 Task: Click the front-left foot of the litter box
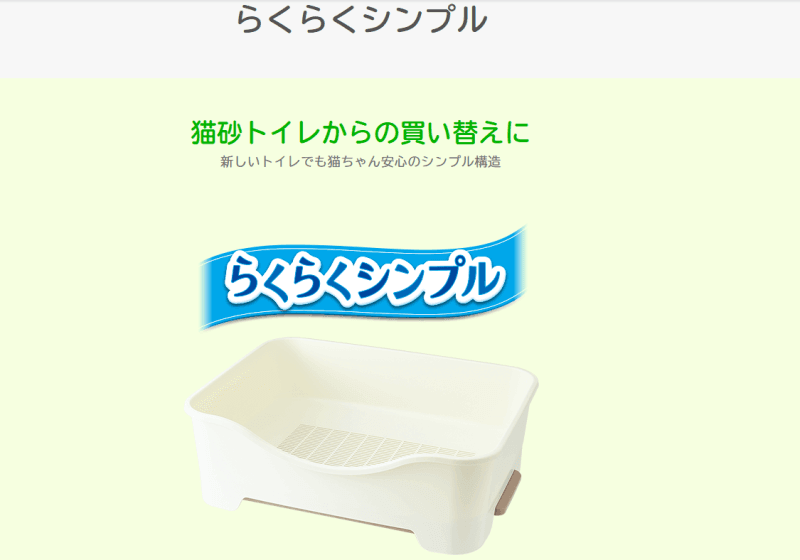(220, 495)
